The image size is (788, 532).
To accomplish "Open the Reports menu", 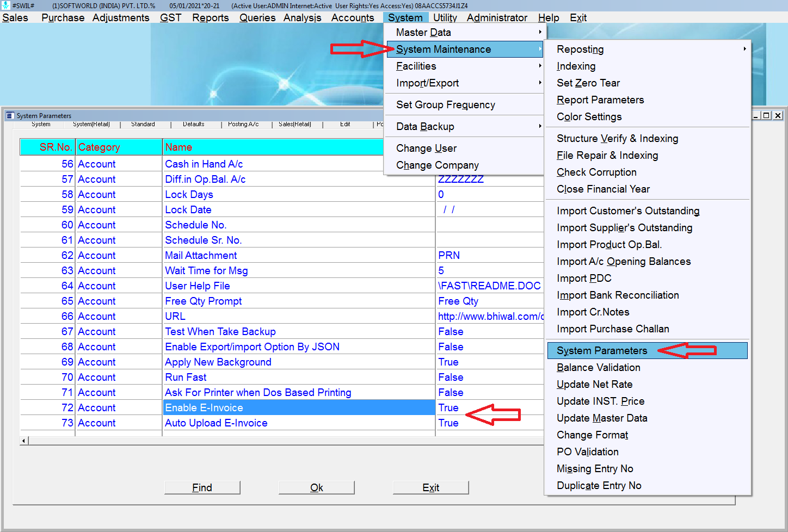I will 211,17.
